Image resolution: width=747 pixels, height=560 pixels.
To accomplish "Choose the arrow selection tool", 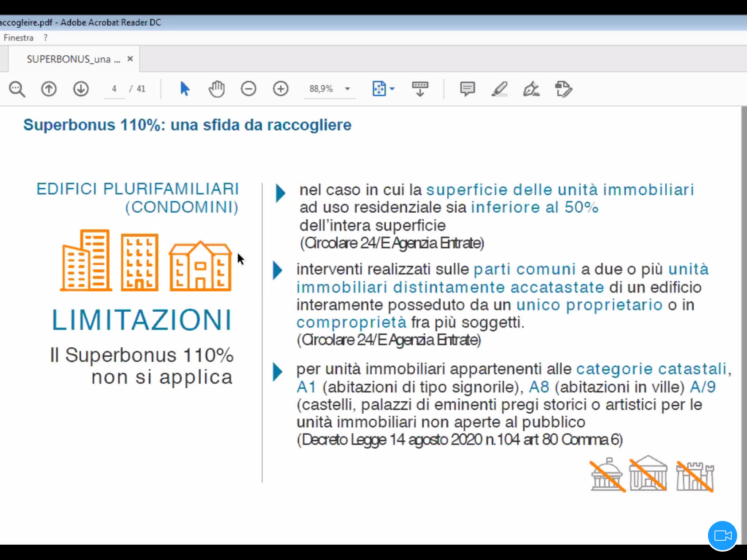I will tap(185, 89).
